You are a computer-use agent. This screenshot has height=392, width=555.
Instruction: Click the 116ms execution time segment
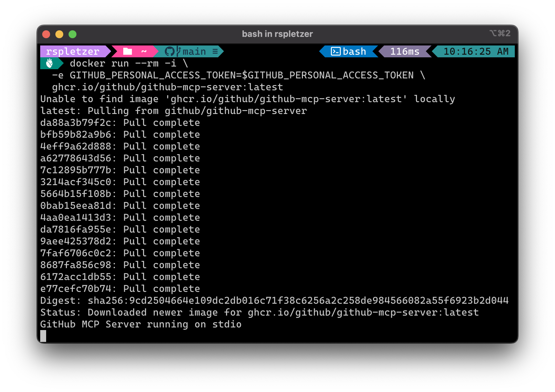tap(405, 51)
